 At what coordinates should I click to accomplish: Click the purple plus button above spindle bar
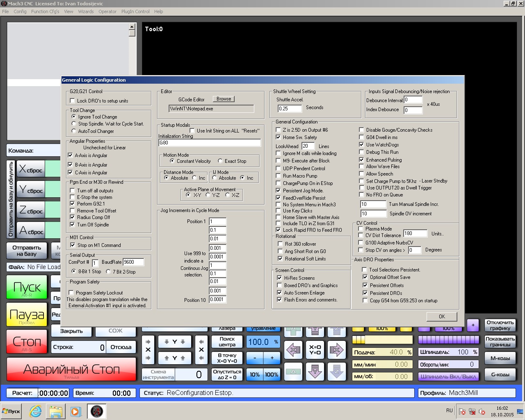473,325
